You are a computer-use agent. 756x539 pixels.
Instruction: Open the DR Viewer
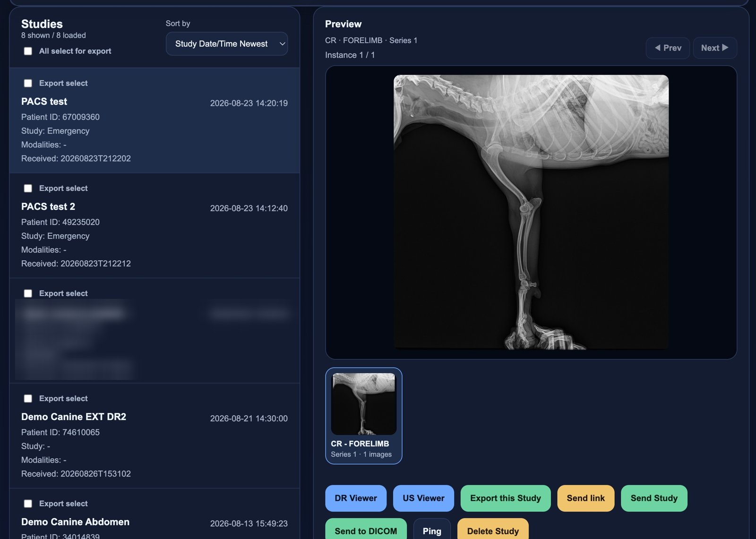click(x=356, y=498)
